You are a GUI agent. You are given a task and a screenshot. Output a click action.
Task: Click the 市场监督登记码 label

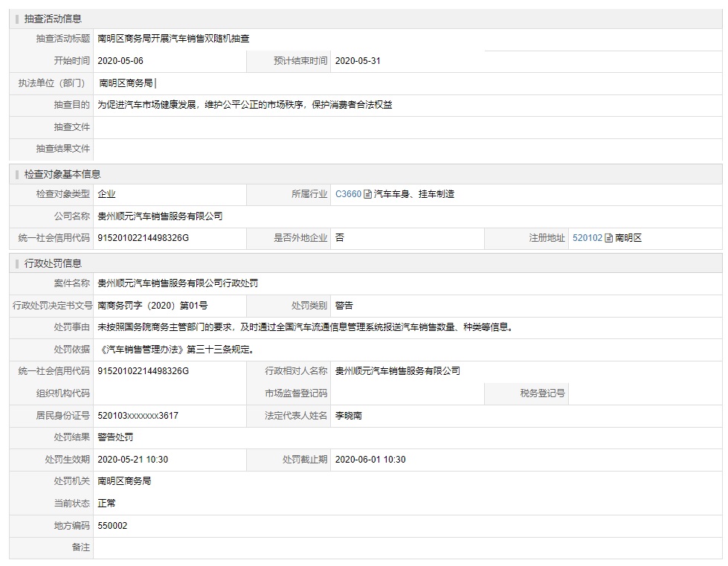pos(296,393)
